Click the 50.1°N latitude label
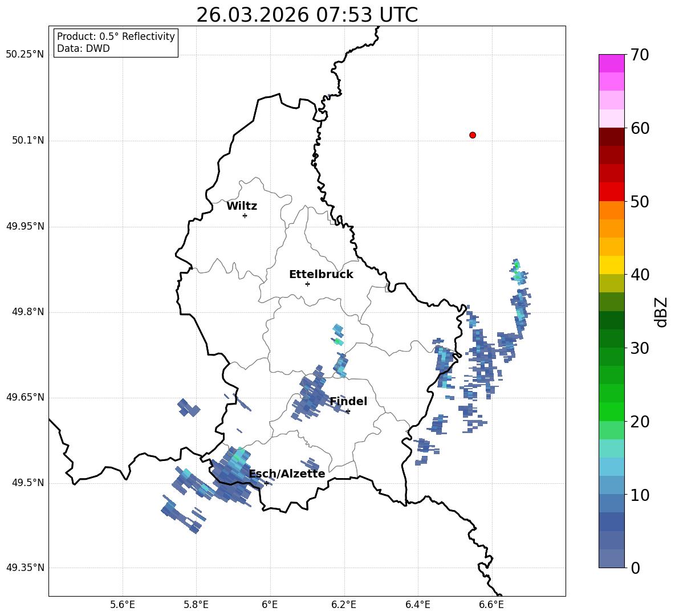This screenshot has width=675, height=616. 29,141
